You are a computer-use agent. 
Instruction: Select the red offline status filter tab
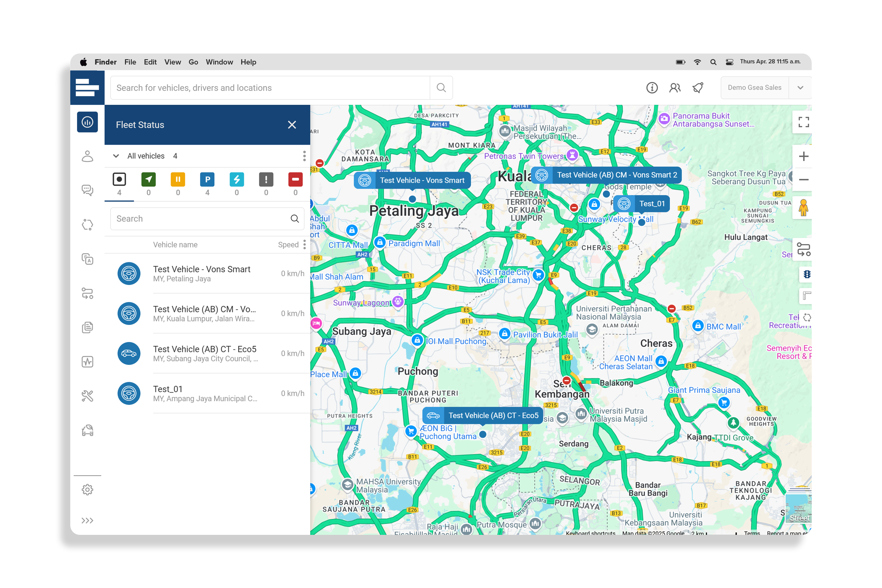tap(296, 184)
